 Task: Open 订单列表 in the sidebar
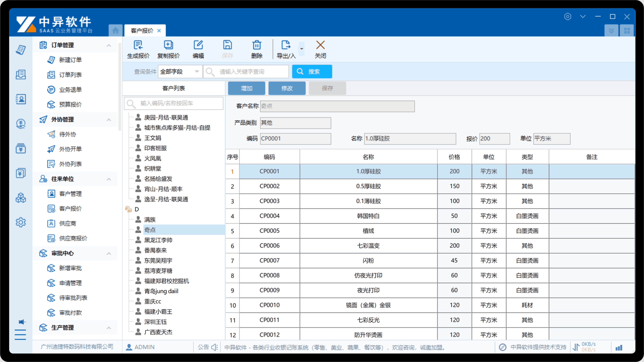click(x=70, y=75)
